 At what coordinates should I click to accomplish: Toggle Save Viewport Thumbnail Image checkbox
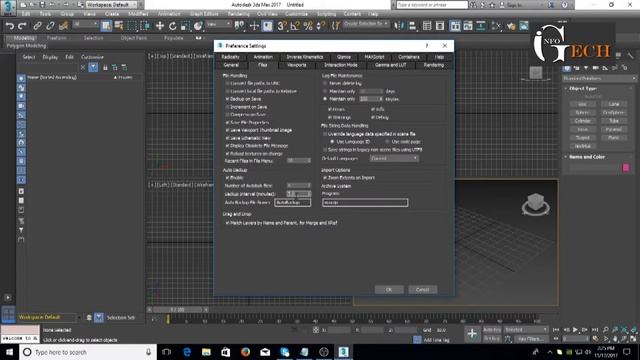click(227, 130)
